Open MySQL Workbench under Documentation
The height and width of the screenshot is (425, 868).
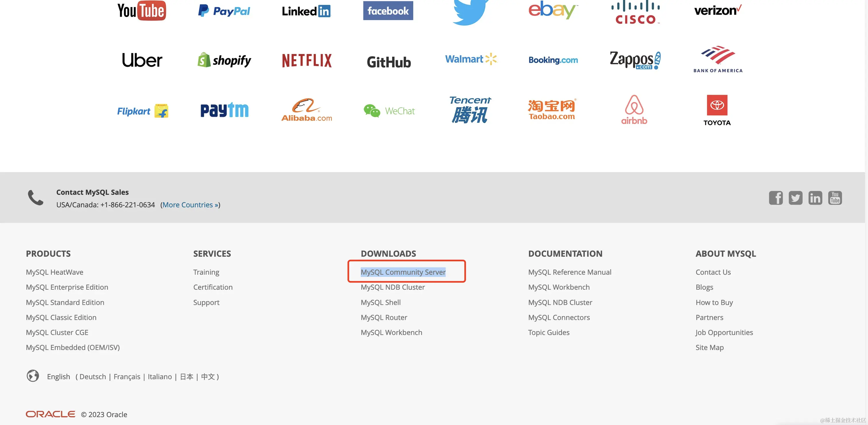(x=559, y=287)
